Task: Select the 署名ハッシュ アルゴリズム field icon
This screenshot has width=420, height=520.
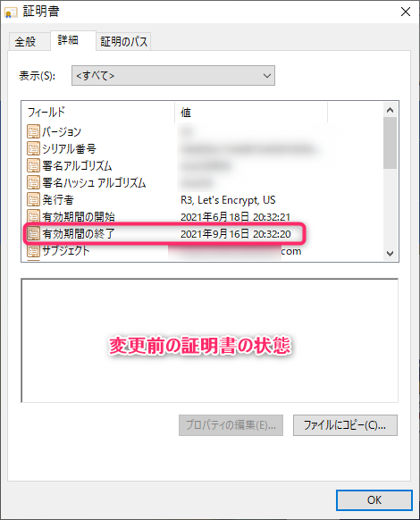Action: pyautogui.click(x=33, y=182)
